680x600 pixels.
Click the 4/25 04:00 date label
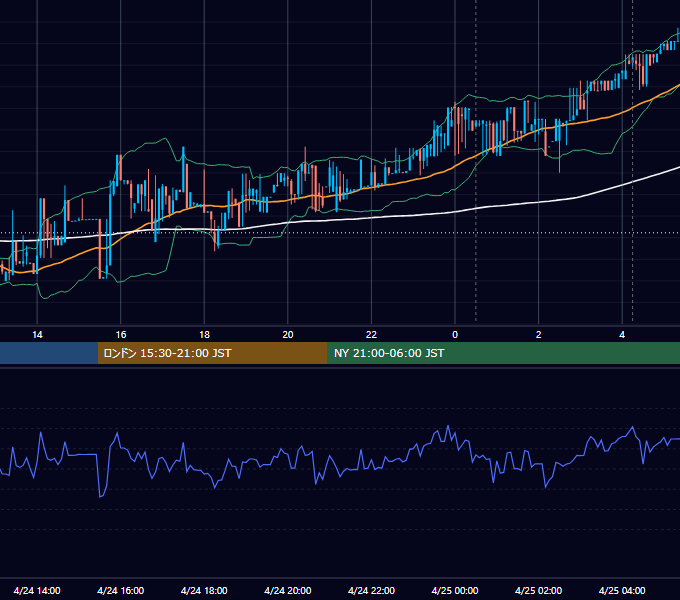622,590
